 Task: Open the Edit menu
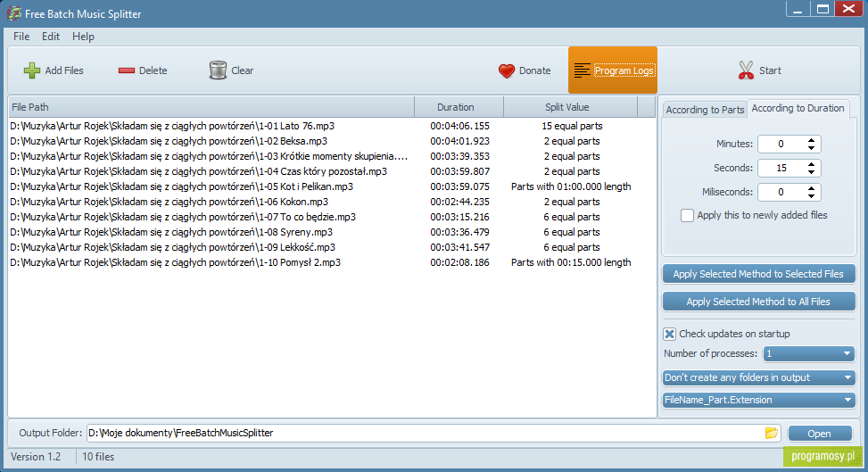point(50,37)
